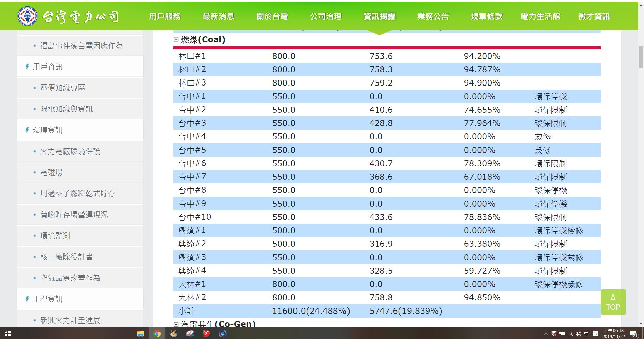Click the 台中#5 unit name
644x339 pixels.
click(x=192, y=150)
